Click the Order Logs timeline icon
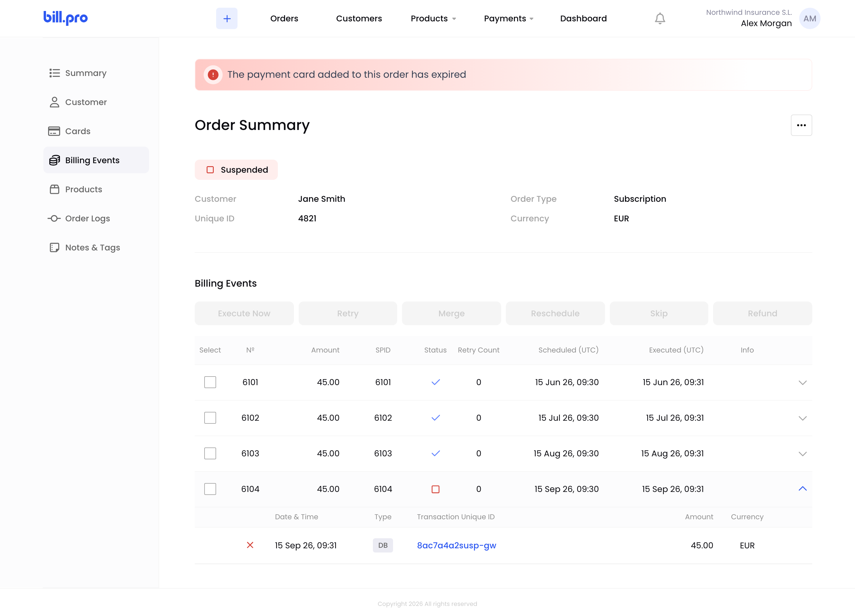Viewport: 855px width, 616px height. tap(54, 218)
